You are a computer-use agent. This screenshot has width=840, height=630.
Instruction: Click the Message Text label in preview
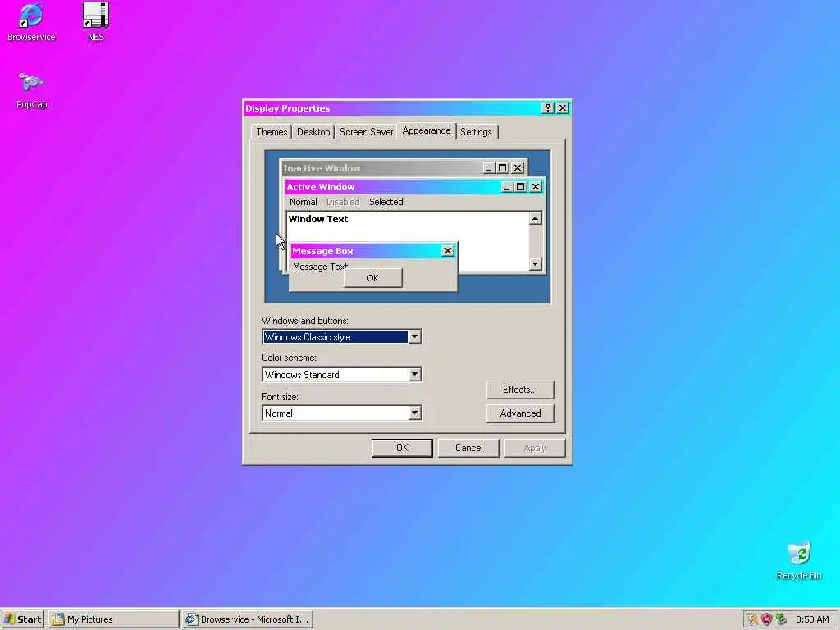tap(321, 267)
